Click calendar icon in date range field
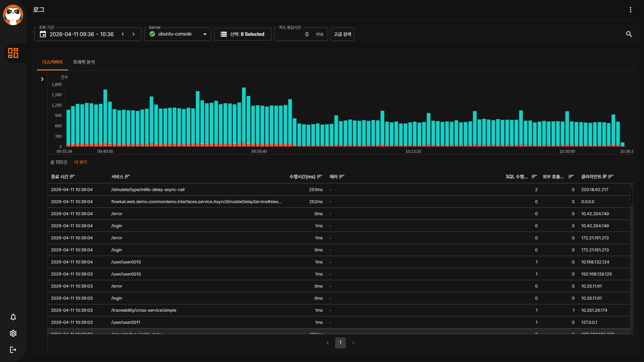 click(43, 34)
